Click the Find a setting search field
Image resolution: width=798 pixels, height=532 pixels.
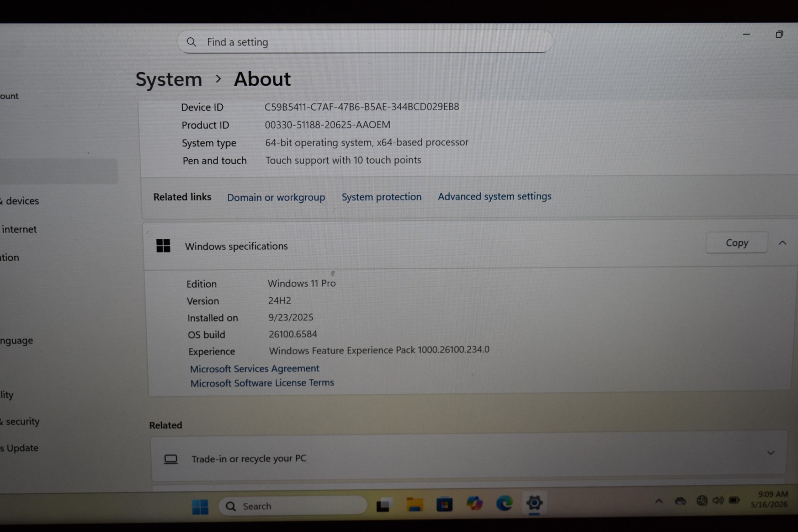point(365,42)
